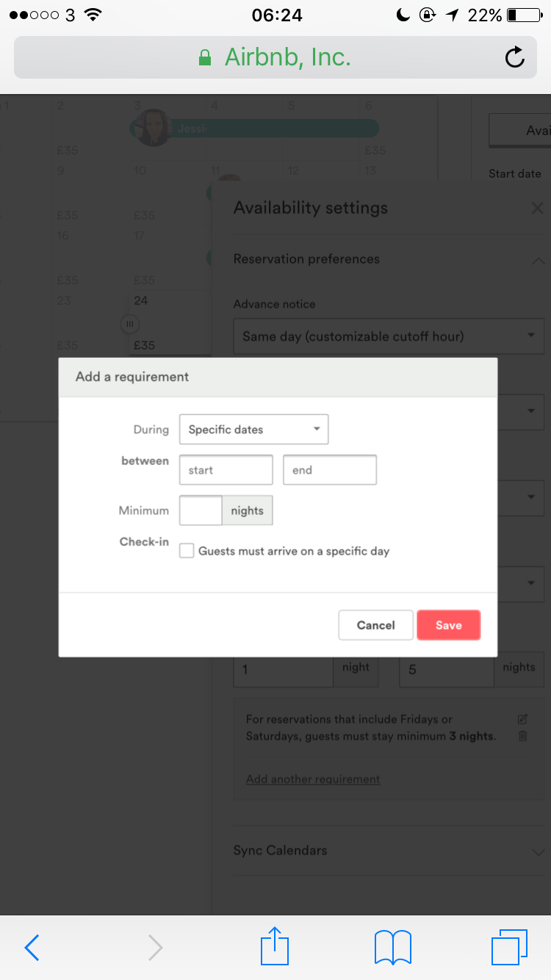Check Guests must arrive on specific day
This screenshot has height=980, width=551.
187,551
